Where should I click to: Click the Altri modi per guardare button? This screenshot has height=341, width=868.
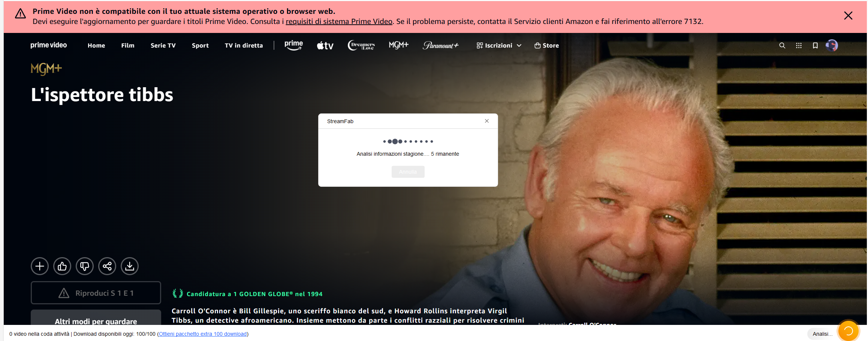click(x=96, y=317)
